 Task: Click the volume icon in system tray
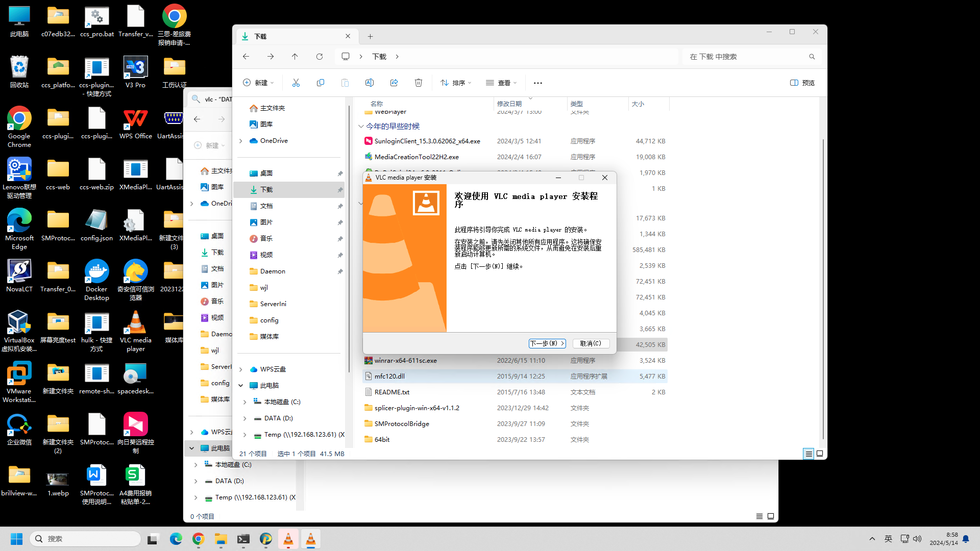917,539
